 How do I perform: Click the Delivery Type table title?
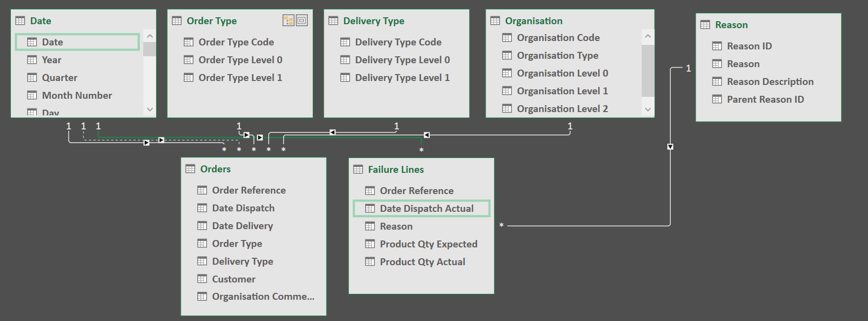click(x=373, y=21)
